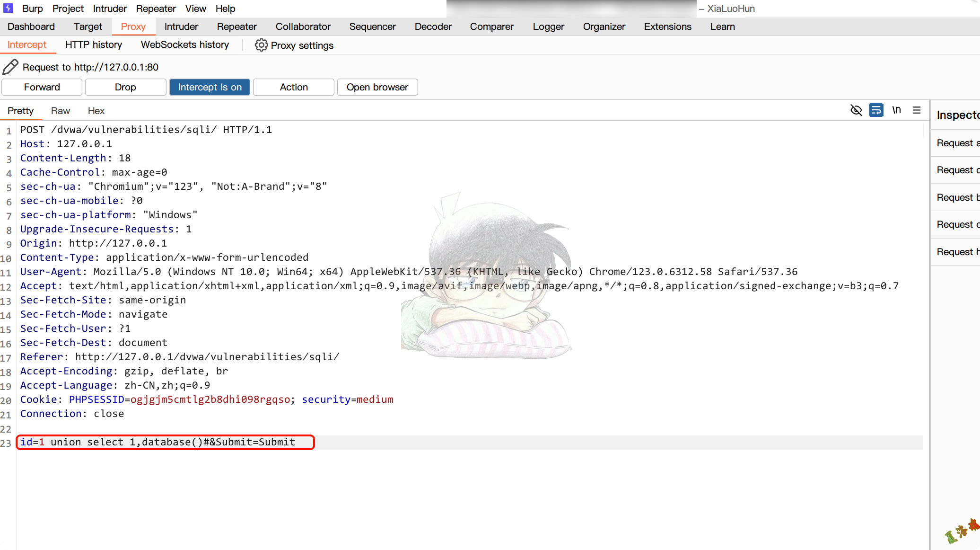Switch to the Hex view tab

[x=96, y=111]
